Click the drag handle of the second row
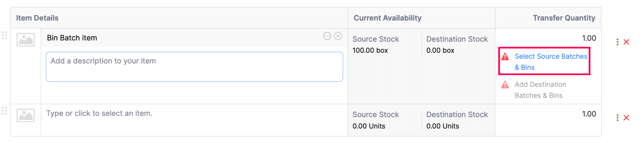This screenshot has height=143, width=644. click(4, 111)
